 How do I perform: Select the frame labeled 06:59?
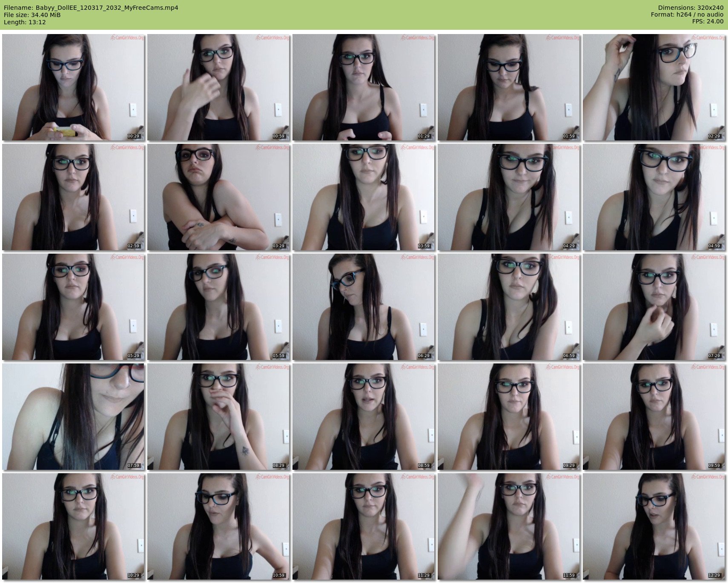(509, 307)
